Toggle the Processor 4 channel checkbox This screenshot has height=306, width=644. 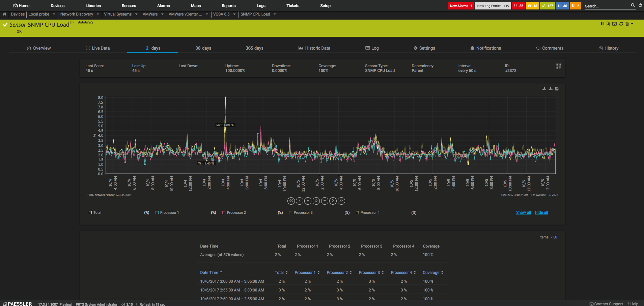coord(357,212)
